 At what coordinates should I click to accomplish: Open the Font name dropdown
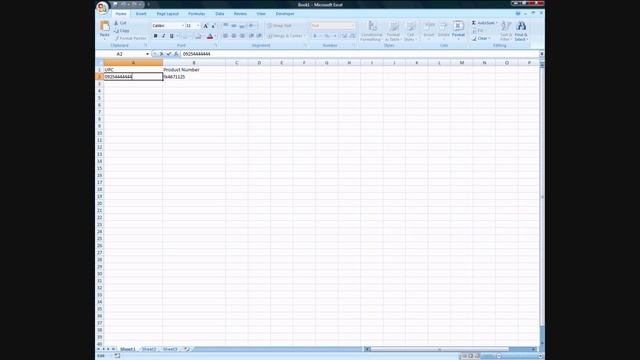click(x=182, y=26)
